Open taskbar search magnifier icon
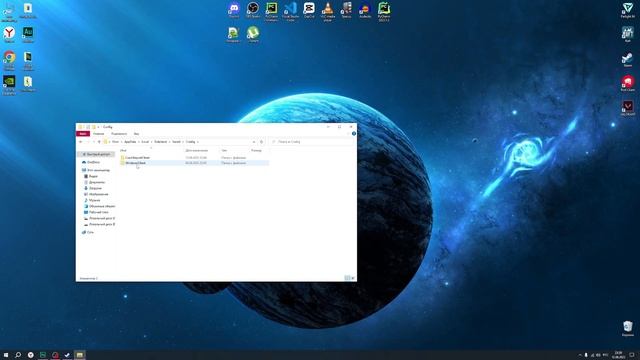Viewport: 640px width, 360px height. pos(18,355)
